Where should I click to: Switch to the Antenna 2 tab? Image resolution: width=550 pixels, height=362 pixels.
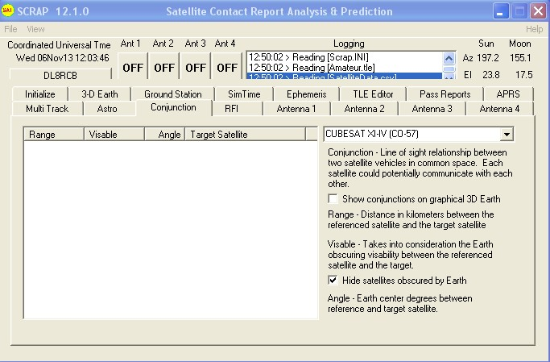coord(364,109)
